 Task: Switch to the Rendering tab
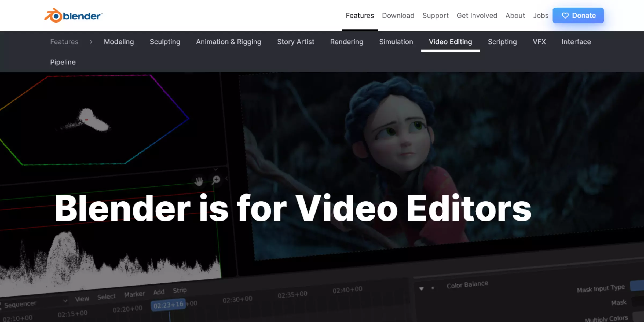click(x=347, y=42)
